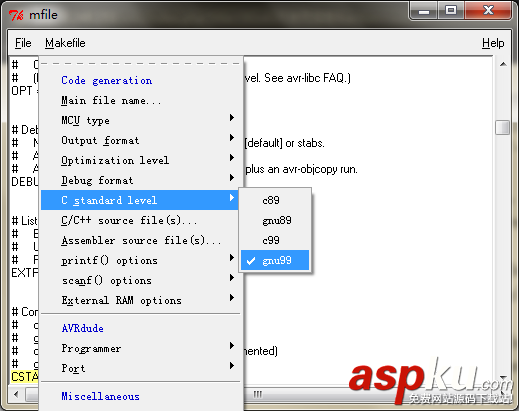This screenshot has height=411, width=519.
Task: Open the Makefile menu
Action: (65, 43)
